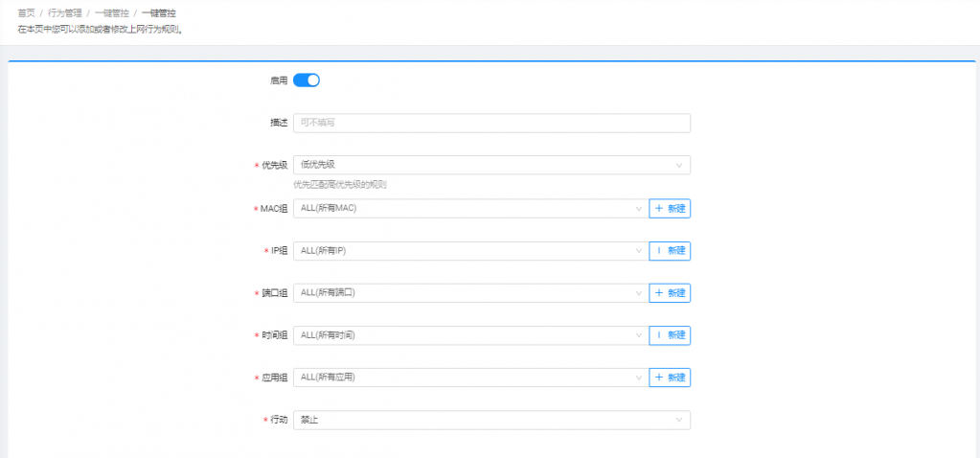The height and width of the screenshot is (458, 980).
Task: Click 新建 button next to 应用组
Action: coord(670,378)
